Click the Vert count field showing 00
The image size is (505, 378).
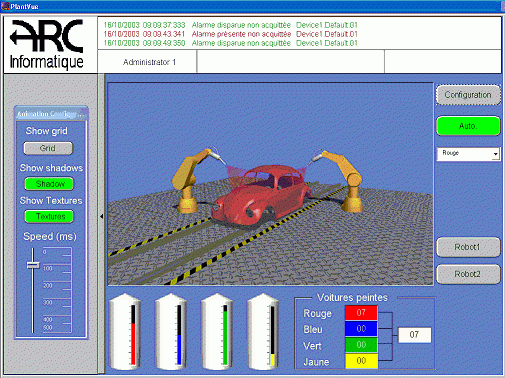tap(361, 345)
